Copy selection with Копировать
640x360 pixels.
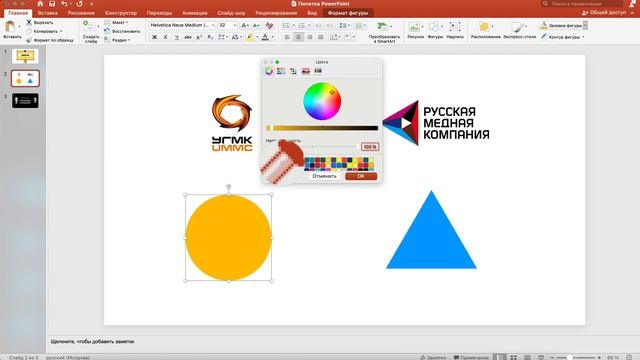[x=42, y=31]
